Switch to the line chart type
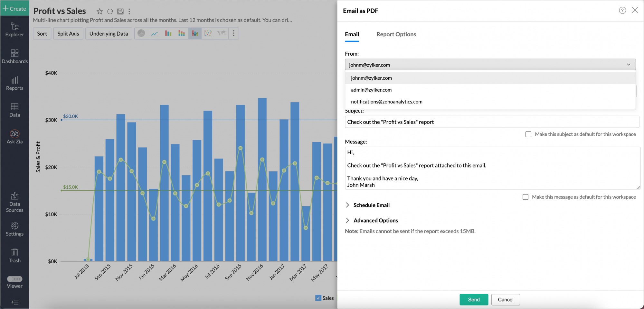This screenshot has width=644, height=309. point(154,33)
